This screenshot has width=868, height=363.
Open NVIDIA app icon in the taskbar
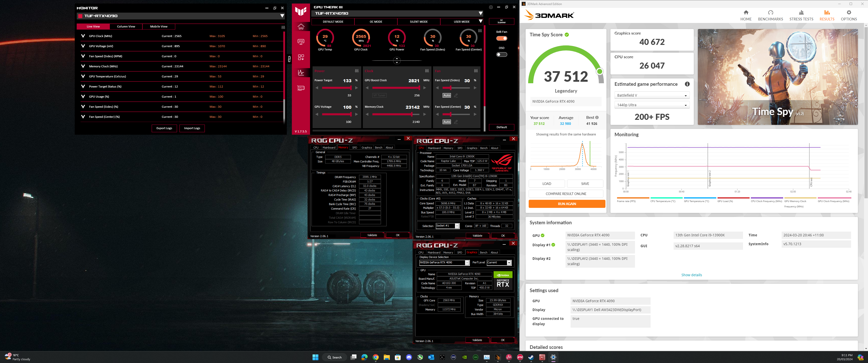(x=464, y=357)
